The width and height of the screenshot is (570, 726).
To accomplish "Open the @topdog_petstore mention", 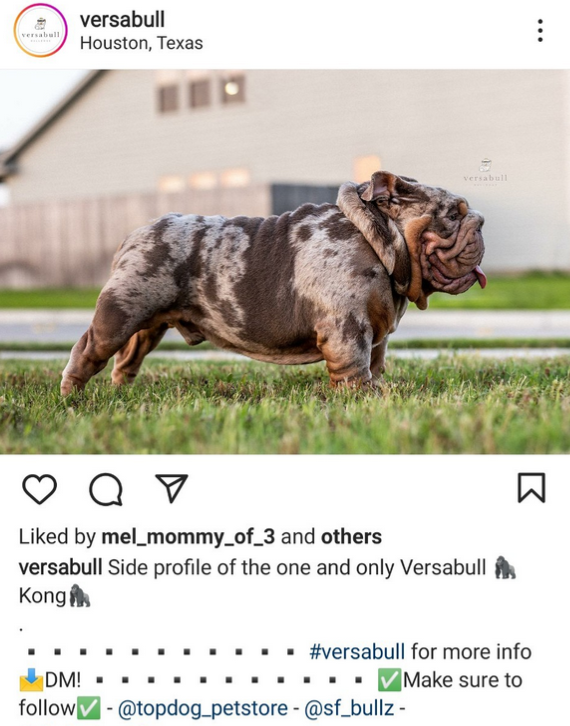I will (x=203, y=708).
